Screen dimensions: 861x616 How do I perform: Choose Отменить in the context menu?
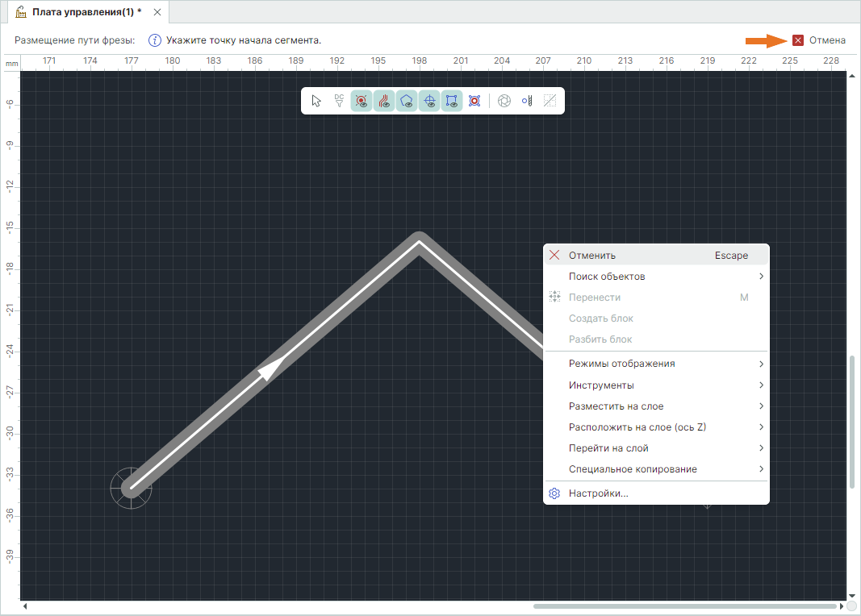click(592, 256)
